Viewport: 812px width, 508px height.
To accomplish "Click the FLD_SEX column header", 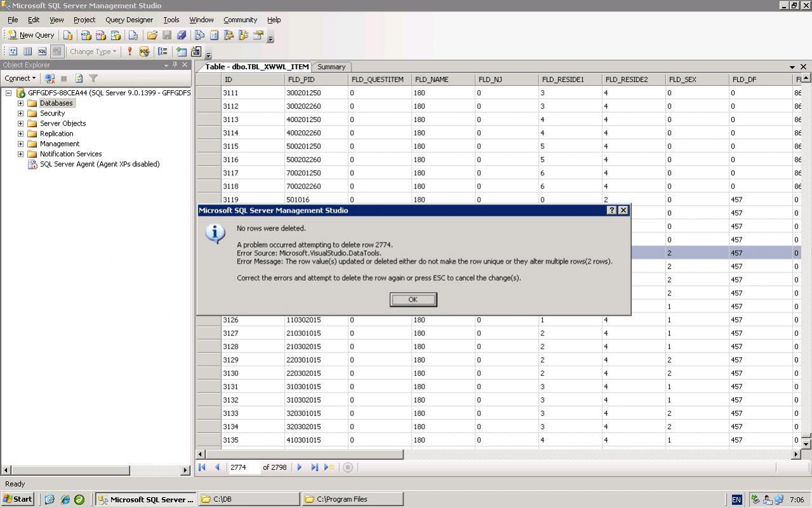I will (x=697, y=79).
